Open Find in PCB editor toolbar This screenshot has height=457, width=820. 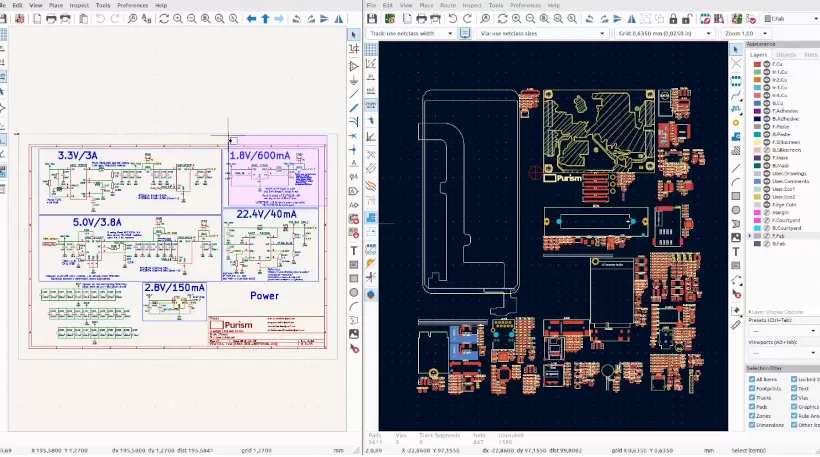485,19
